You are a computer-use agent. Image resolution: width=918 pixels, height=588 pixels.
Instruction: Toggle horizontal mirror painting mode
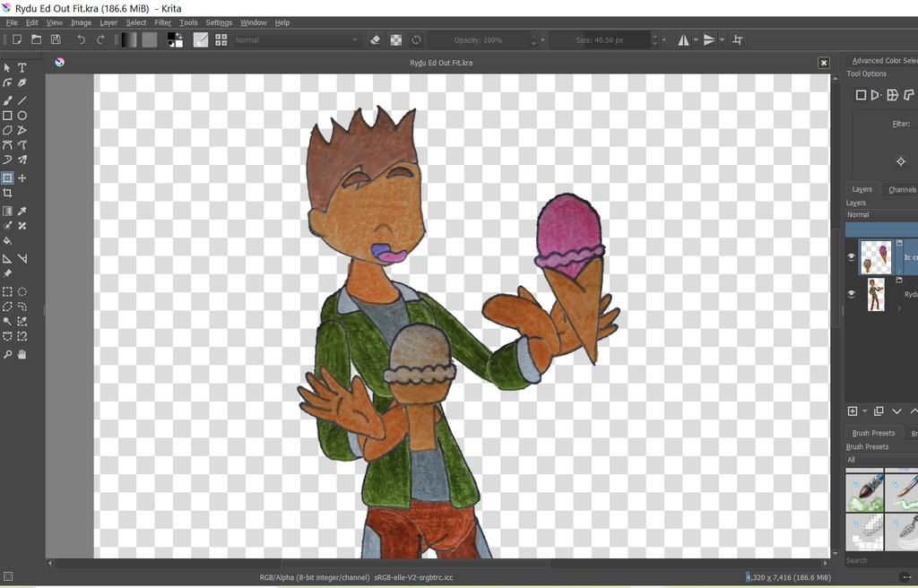click(x=684, y=39)
